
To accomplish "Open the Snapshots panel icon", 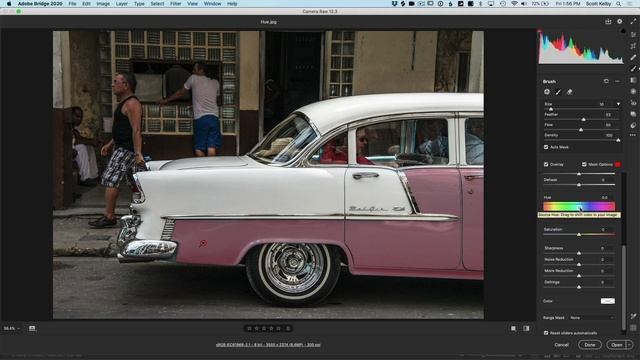I will click(633, 114).
